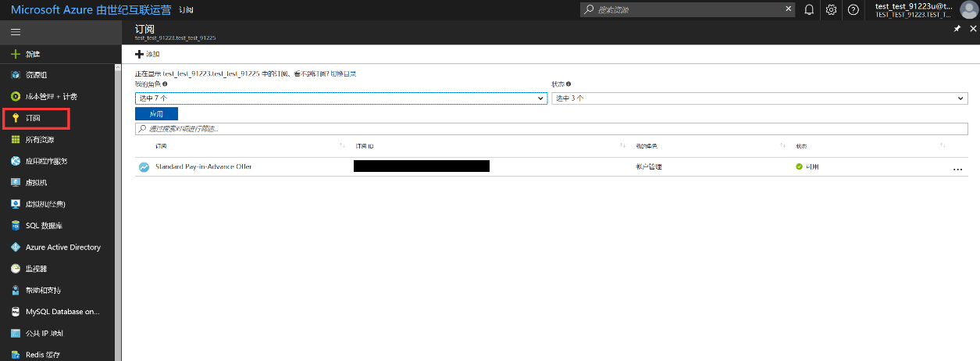Viewport: 980px width, 361px height.
Task: Open the settings gear icon
Action: pyautogui.click(x=831, y=9)
